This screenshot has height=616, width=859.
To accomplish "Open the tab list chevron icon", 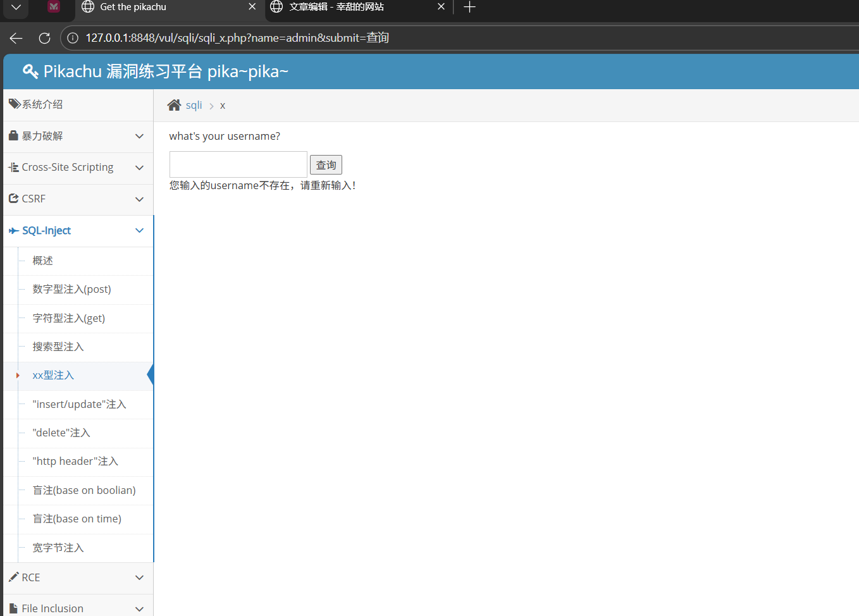I will click(x=16, y=7).
